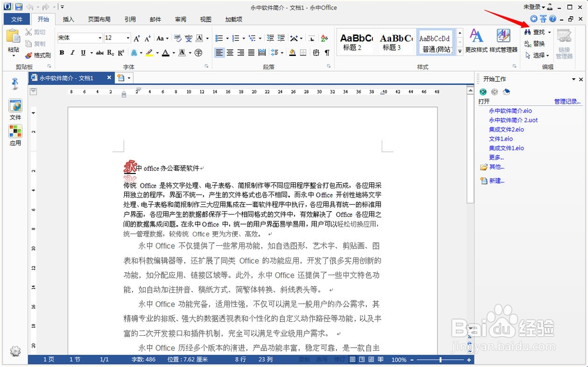Viewport: 588px width, 367px height.
Task: Open the 应用 panel in left sidebar
Action: 15,135
